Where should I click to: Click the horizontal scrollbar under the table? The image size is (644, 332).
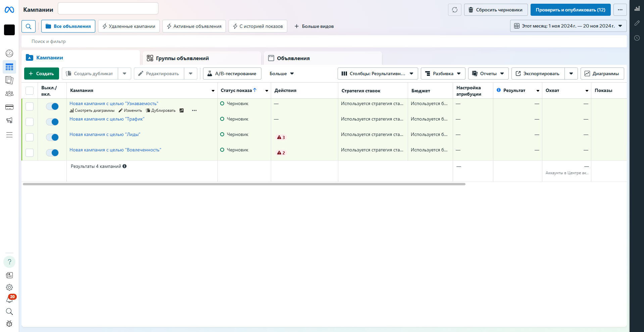point(244,184)
